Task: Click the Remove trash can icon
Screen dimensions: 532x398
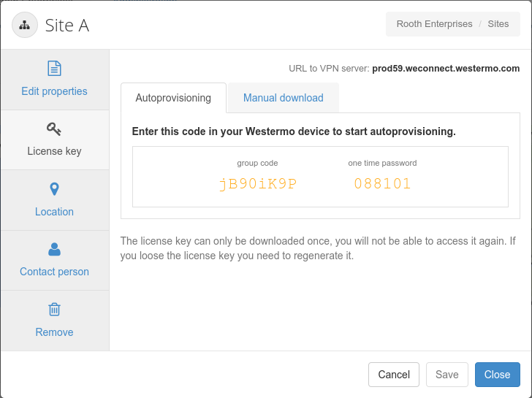Action: pyautogui.click(x=54, y=310)
